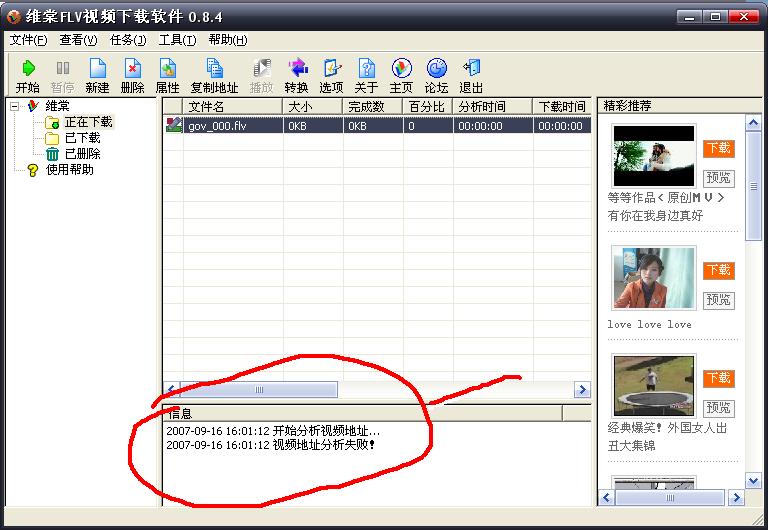Select the 已下载 folder in the tree

pyautogui.click(x=83, y=138)
